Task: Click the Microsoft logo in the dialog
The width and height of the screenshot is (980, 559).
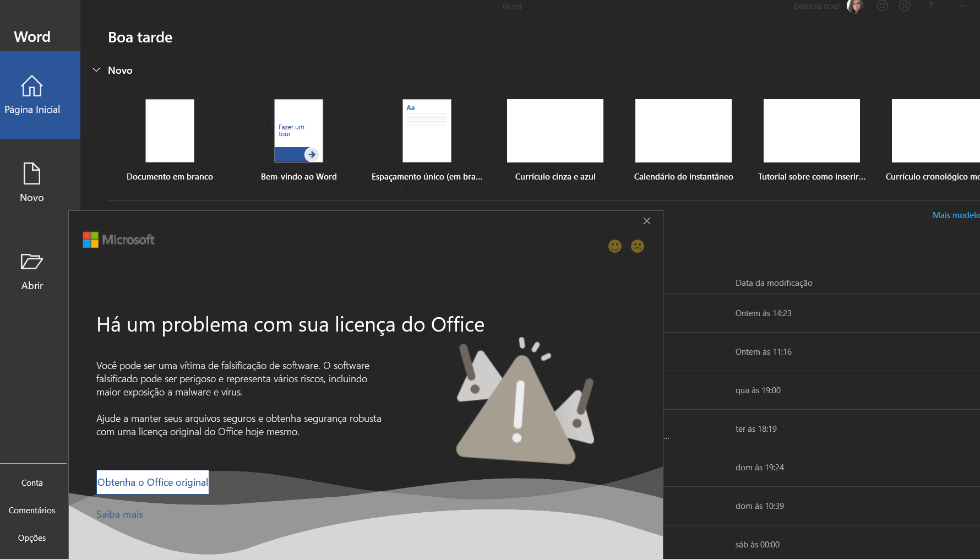Action: [x=119, y=240]
